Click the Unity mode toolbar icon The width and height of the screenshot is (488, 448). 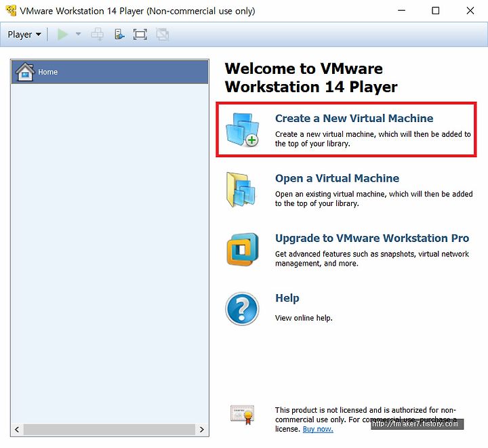pos(163,34)
